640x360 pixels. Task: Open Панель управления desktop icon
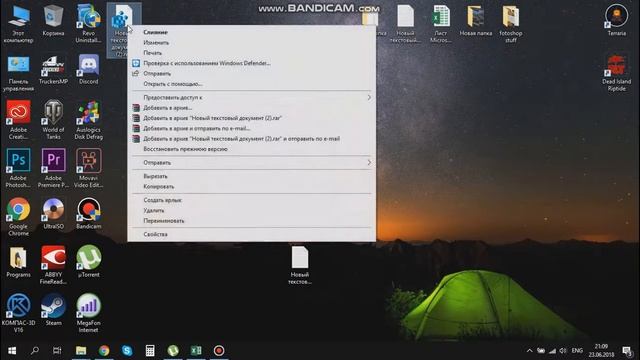coord(18,73)
